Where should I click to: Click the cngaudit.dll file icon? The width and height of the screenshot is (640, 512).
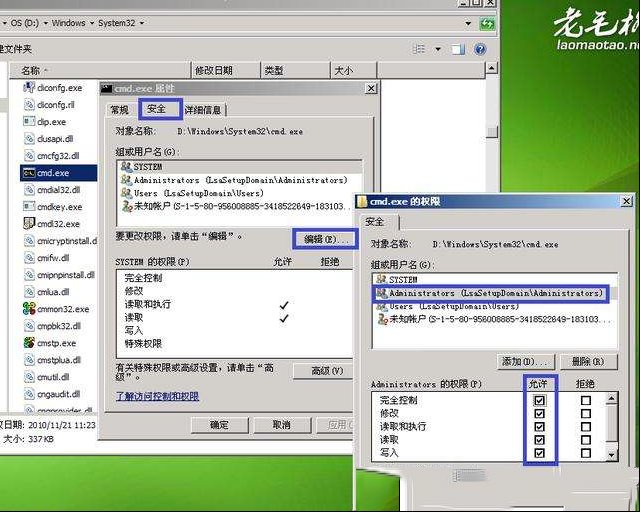29,394
